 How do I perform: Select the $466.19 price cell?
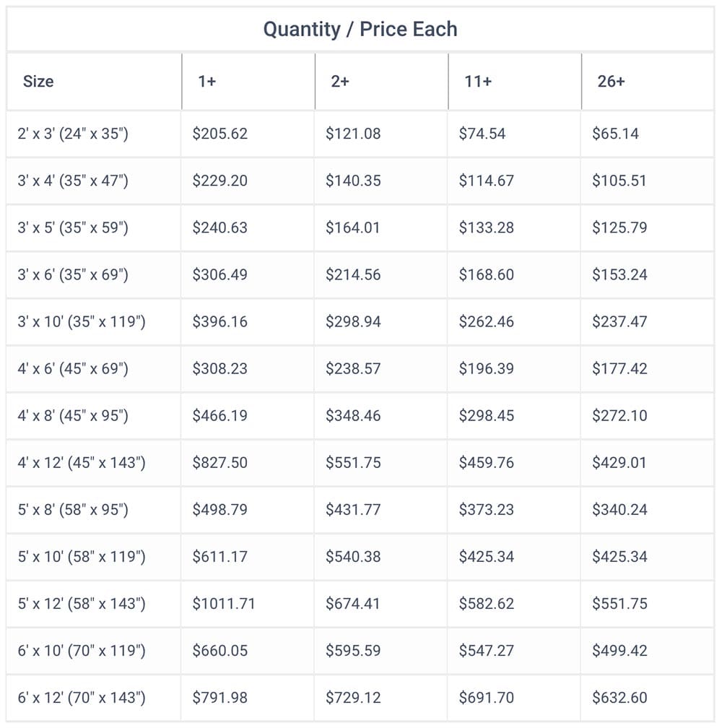[x=220, y=415]
